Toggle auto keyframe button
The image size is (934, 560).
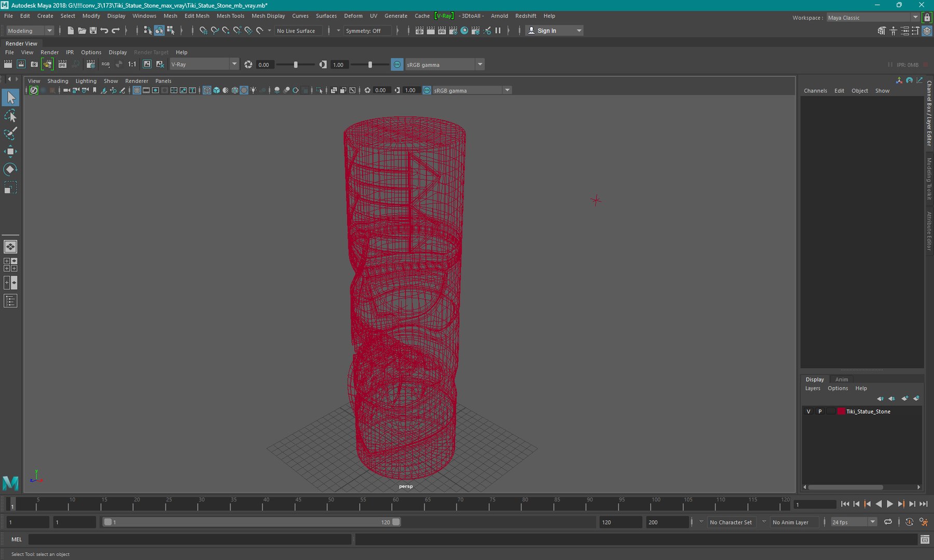909,522
